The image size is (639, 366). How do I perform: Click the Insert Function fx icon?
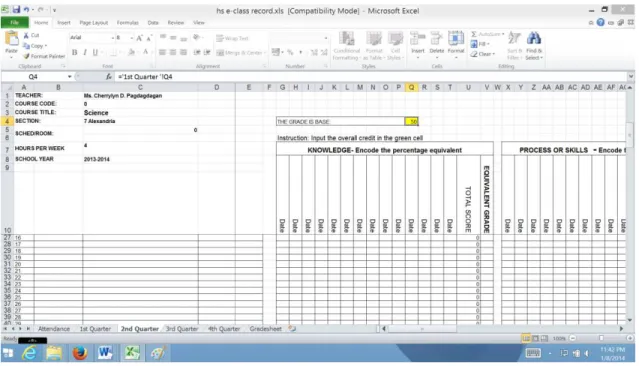[108, 77]
